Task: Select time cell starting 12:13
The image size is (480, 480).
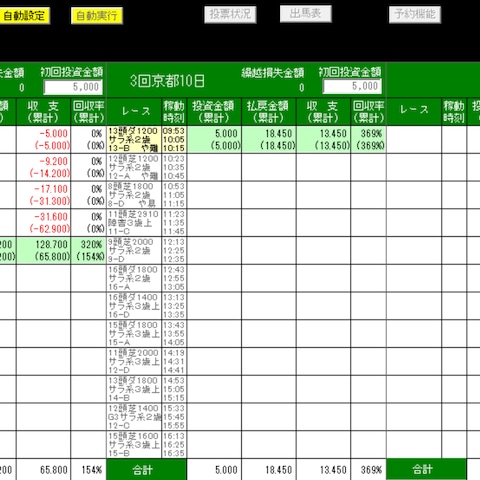Action: tap(174, 250)
